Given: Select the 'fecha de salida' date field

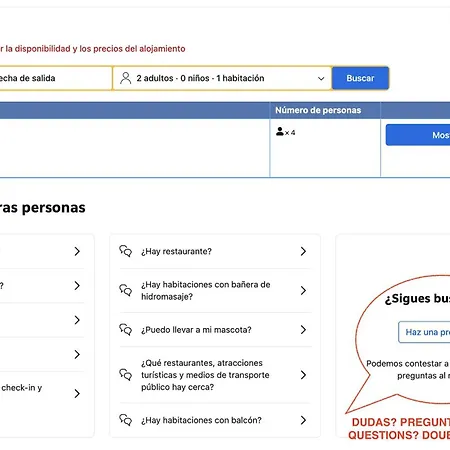Looking at the screenshot, I should (x=55, y=78).
